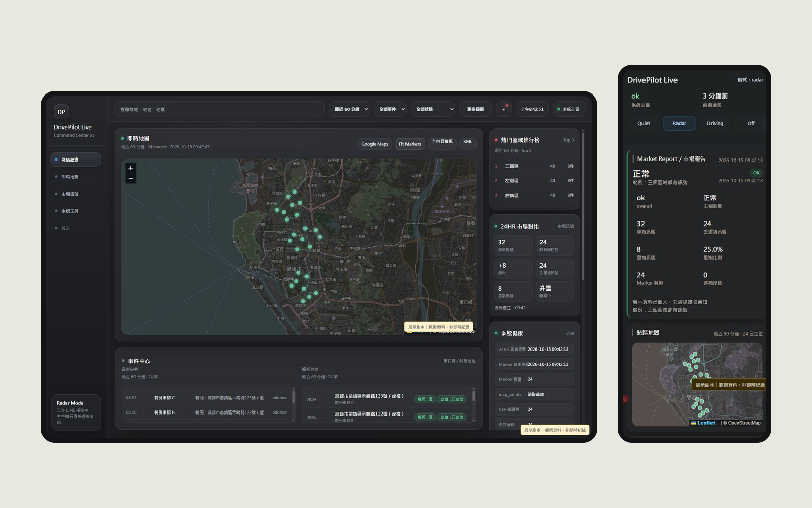
Task: Select Quiet mode on the phone panel
Action: (644, 123)
